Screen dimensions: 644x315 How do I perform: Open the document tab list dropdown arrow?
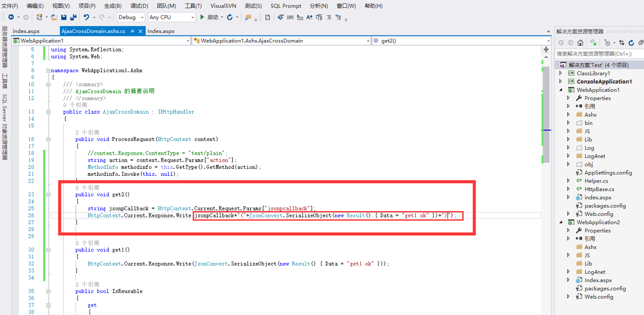(x=548, y=32)
